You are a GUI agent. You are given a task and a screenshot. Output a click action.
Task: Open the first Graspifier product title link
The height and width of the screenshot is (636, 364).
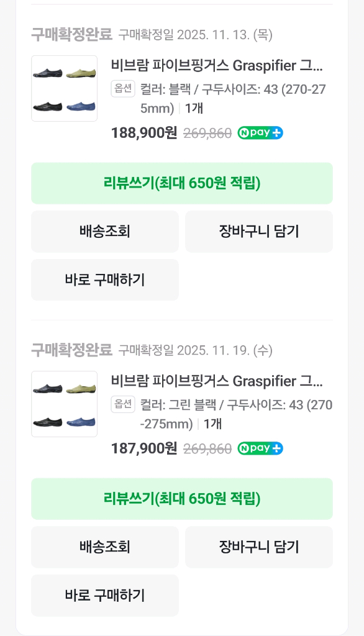pos(217,66)
